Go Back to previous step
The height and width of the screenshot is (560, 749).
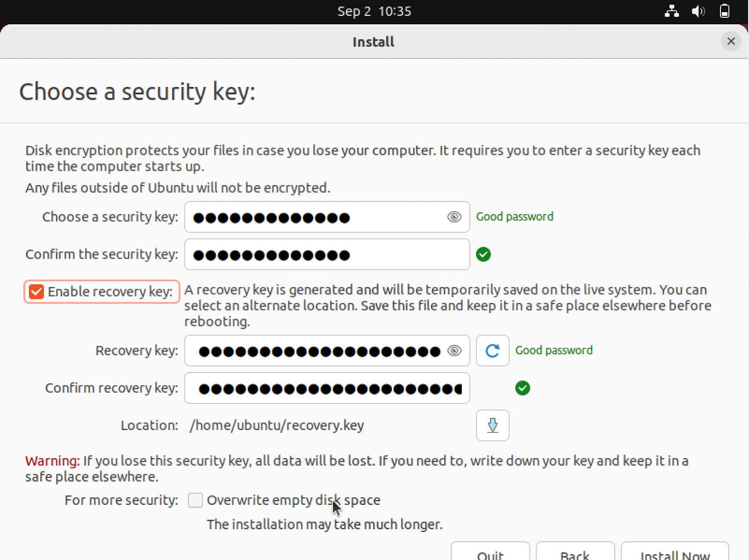[x=575, y=554]
